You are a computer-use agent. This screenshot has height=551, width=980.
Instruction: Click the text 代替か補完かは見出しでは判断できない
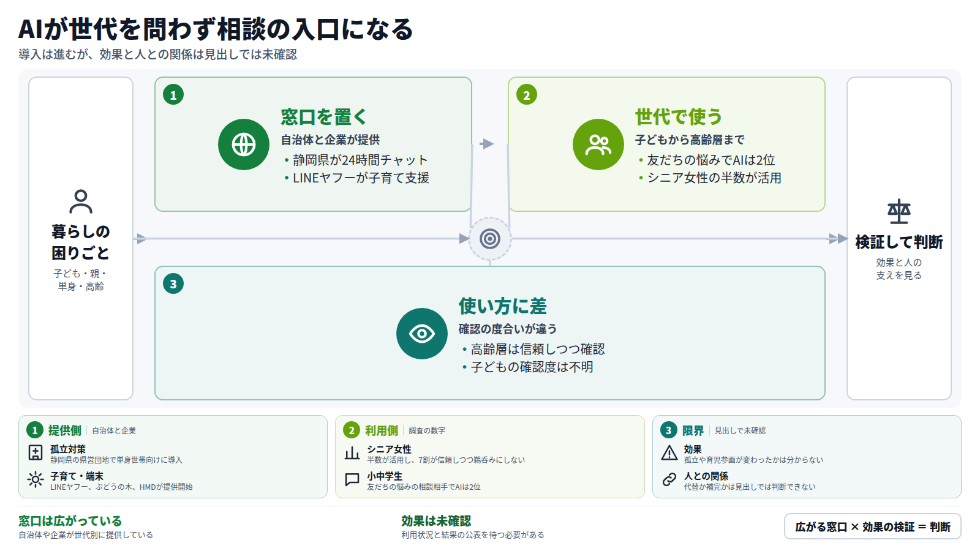tap(750, 487)
